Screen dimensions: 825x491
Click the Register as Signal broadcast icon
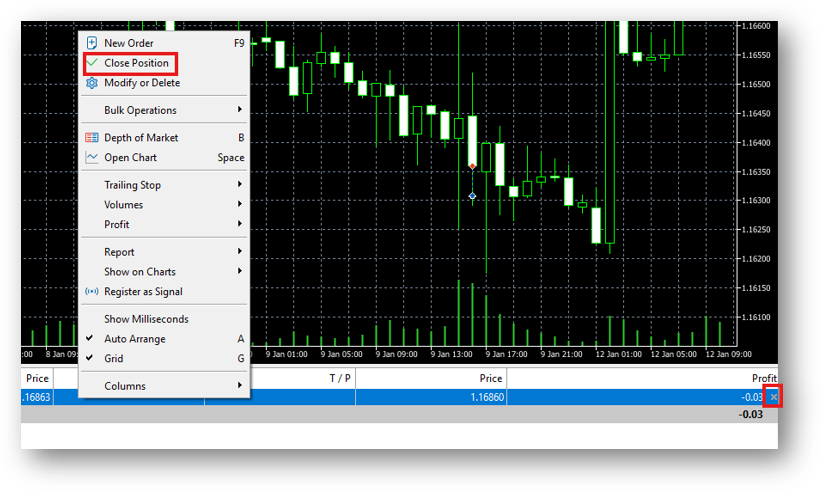92,292
